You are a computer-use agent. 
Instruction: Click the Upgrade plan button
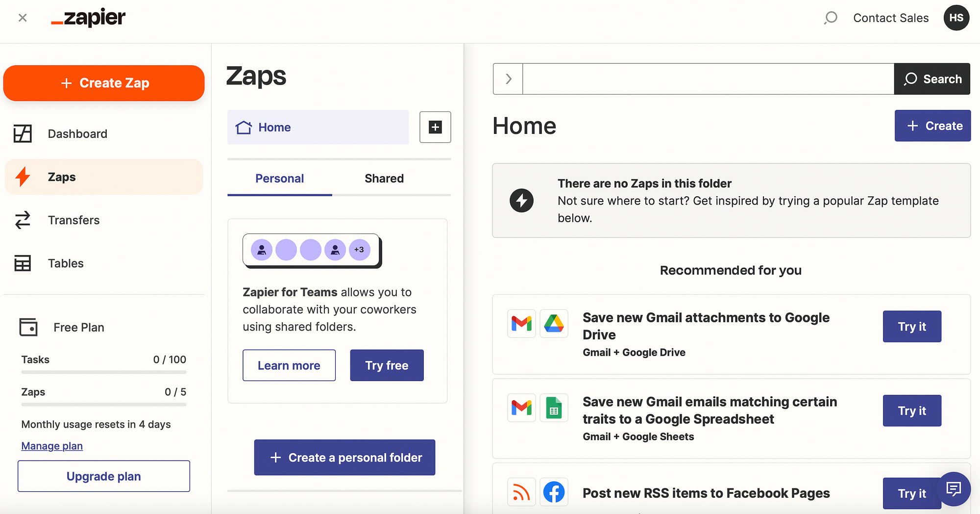click(x=104, y=476)
